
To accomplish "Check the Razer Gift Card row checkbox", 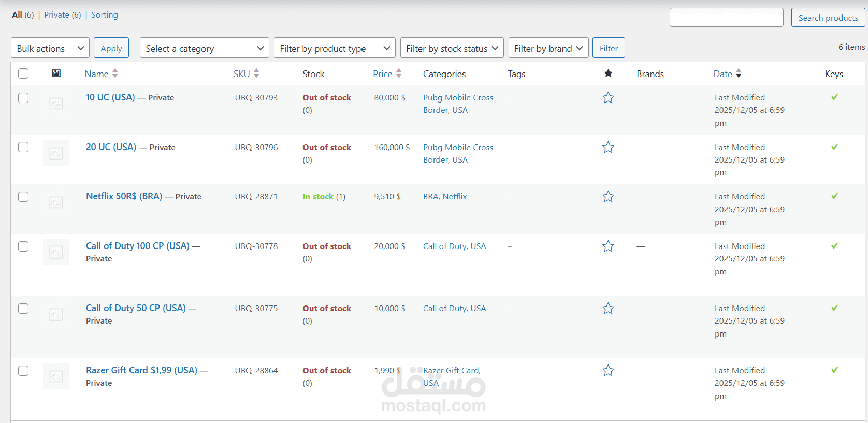I will (23, 371).
